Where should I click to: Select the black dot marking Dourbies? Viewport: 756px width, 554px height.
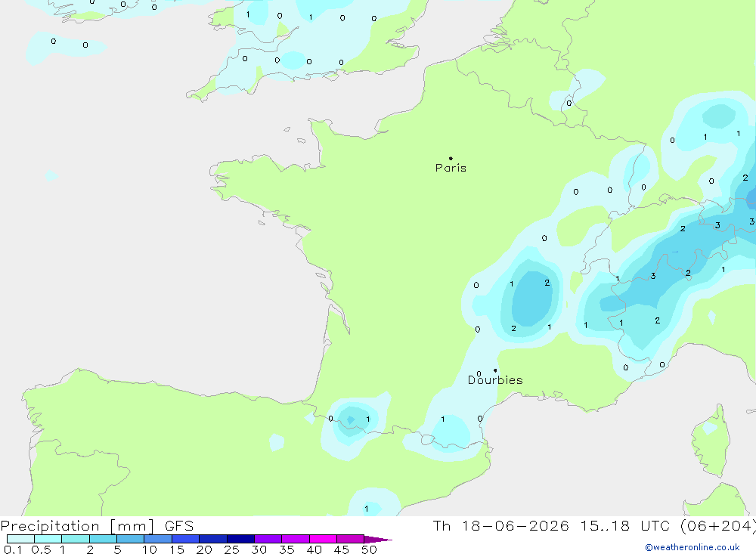[x=495, y=370]
